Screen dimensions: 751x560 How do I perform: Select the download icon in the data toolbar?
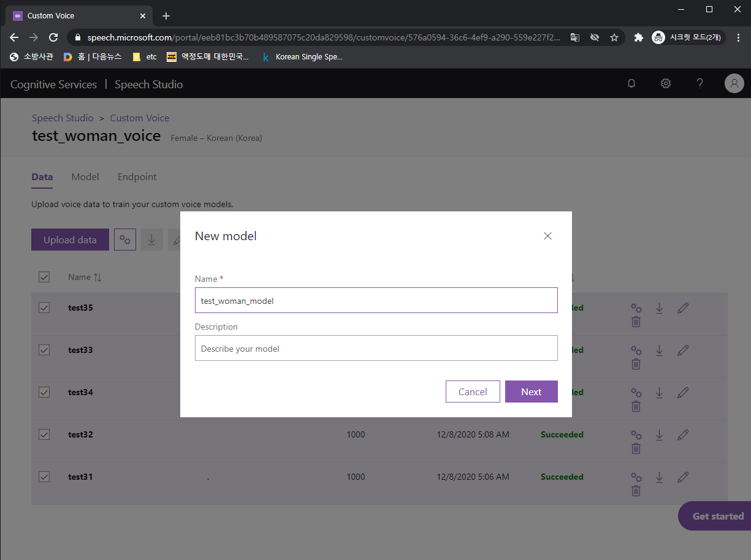pyautogui.click(x=151, y=240)
